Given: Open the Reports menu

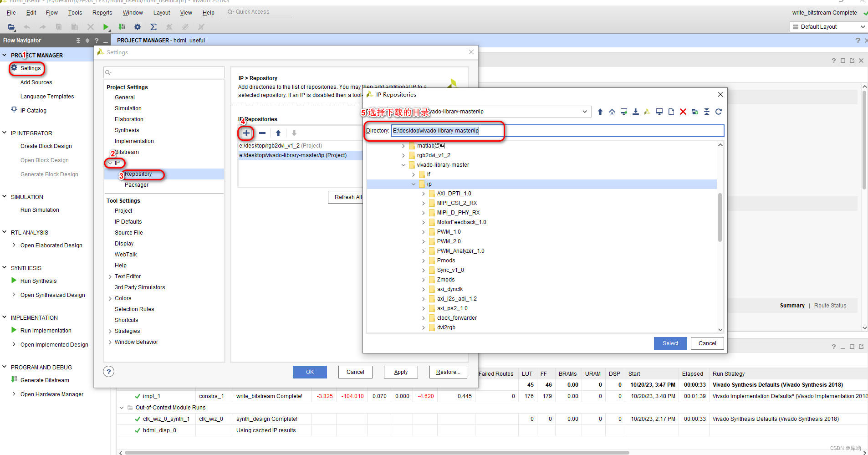Looking at the screenshot, I should point(102,13).
